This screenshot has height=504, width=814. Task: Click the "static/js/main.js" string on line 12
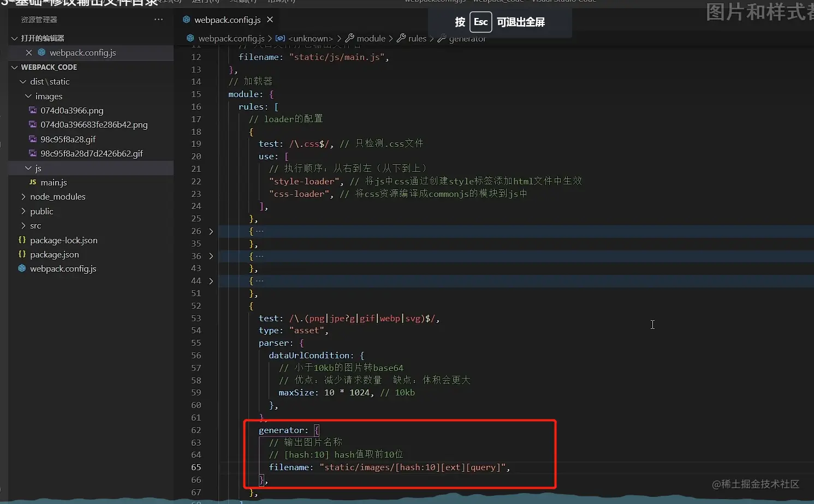tap(337, 57)
